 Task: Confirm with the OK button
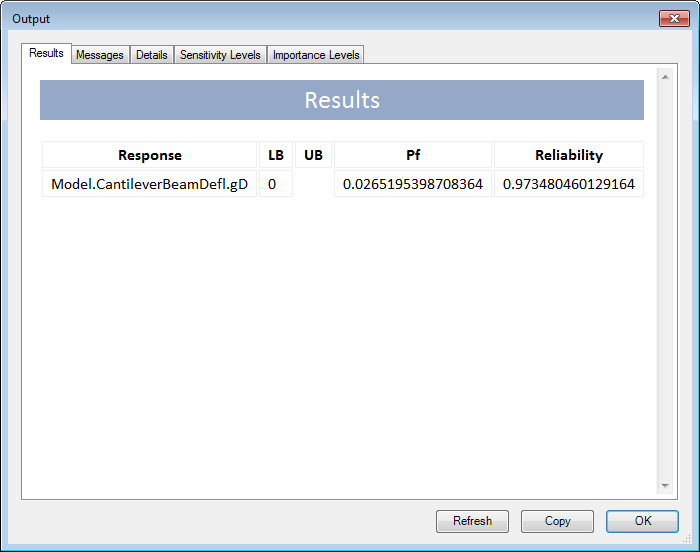pyautogui.click(x=642, y=521)
